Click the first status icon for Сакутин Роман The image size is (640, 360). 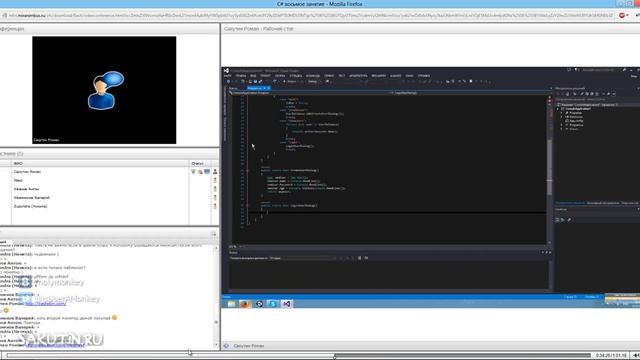tap(193, 172)
